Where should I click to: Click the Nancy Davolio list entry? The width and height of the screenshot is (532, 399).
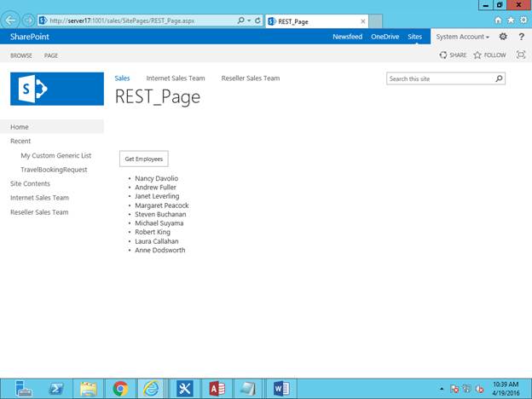[156, 178]
